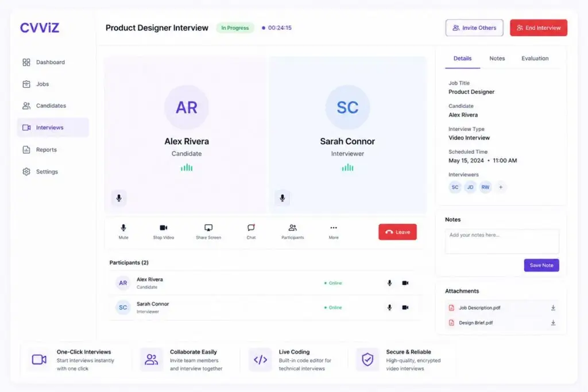
Task: Click the Product Designer Interview page title
Action: (157, 28)
